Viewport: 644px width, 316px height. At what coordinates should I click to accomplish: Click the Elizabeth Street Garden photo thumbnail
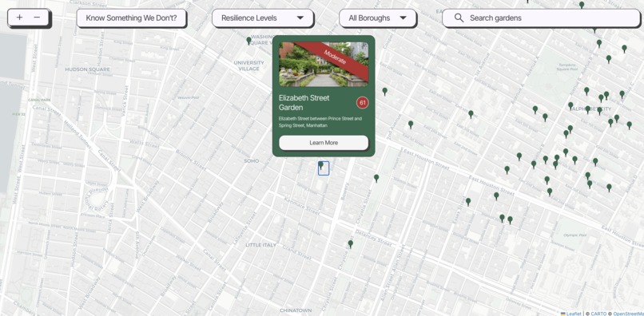pyautogui.click(x=324, y=64)
